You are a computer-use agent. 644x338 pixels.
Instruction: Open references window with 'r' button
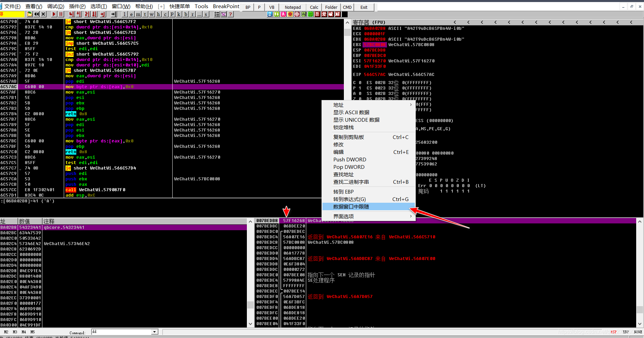pos(193,14)
